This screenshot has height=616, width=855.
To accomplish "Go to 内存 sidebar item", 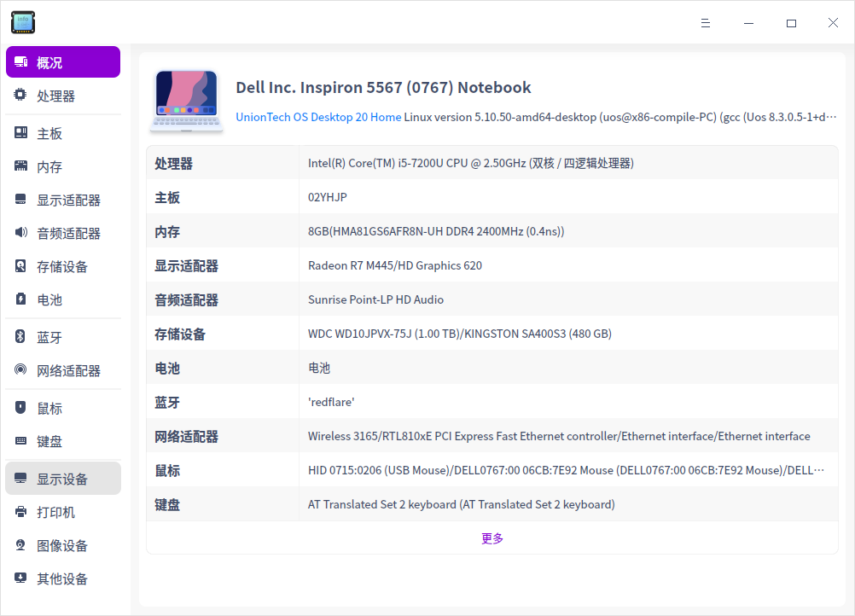I will pyautogui.click(x=63, y=166).
